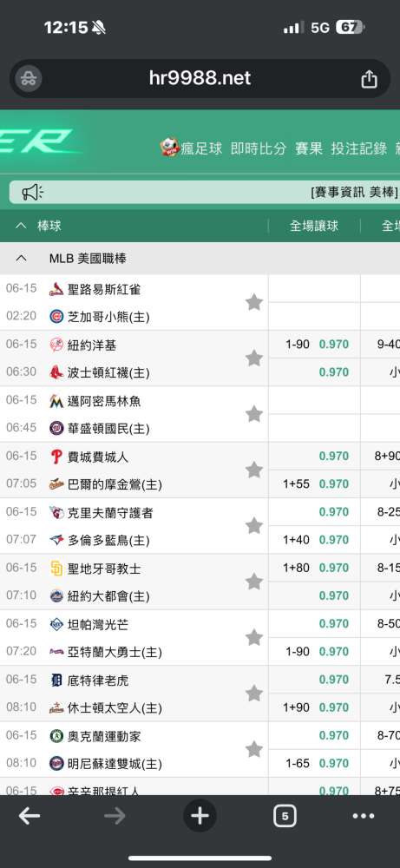The height and width of the screenshot is (868, 400).
Task: Open the browser three-dot more menu
Action: [x=363, y=816]
